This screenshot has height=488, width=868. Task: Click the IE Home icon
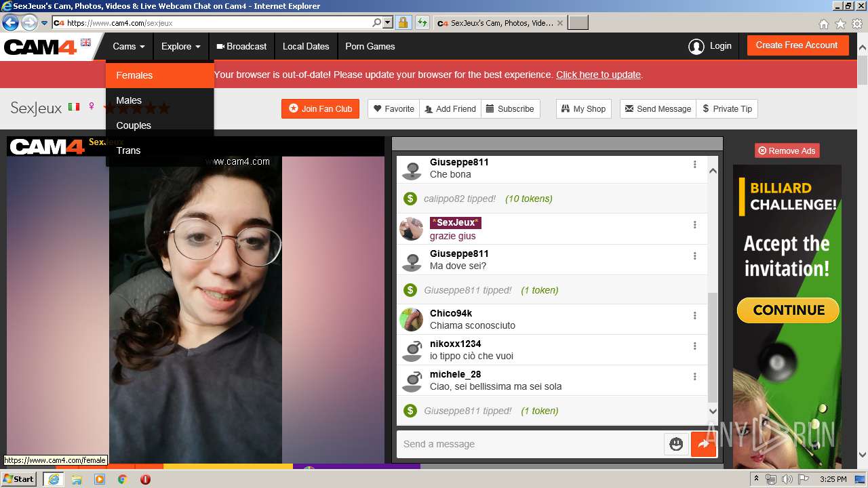coord(823,24)
